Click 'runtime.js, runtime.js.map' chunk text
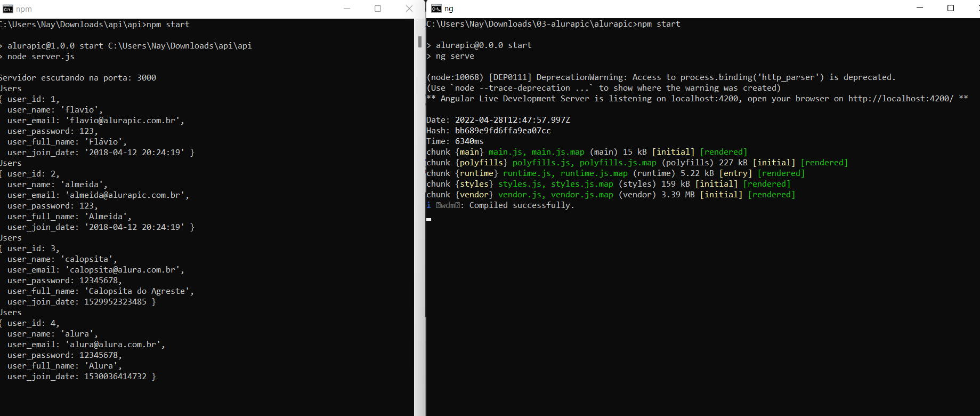Image resolution: width=980 pixels, height=416 pixels. tap(565, 173)
